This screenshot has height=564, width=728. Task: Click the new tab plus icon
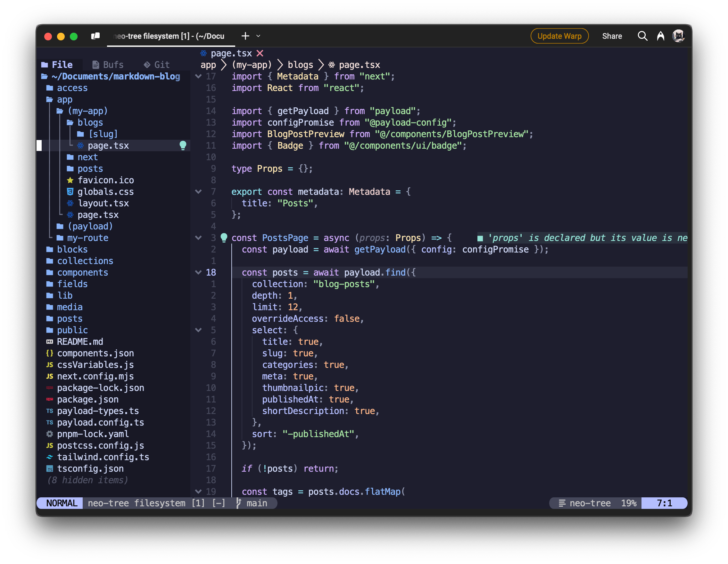point(245,36)
